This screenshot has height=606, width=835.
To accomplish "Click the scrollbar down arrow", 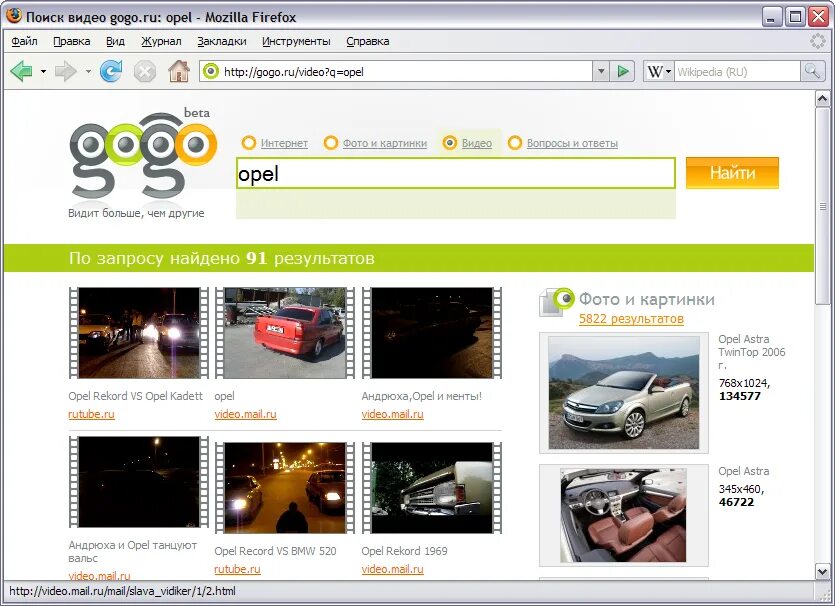I will click(x=822, y=572).
